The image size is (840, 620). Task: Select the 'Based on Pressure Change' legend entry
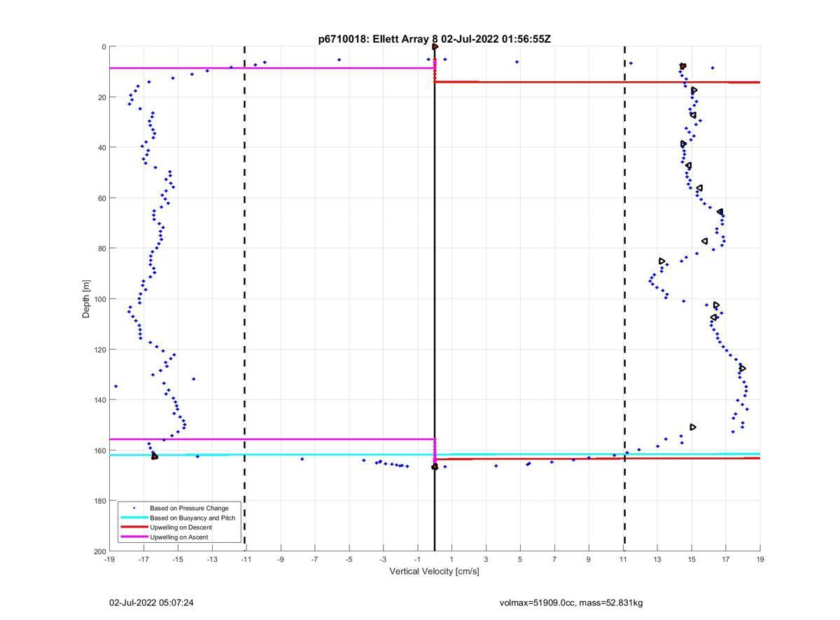(x=189, y=508)
